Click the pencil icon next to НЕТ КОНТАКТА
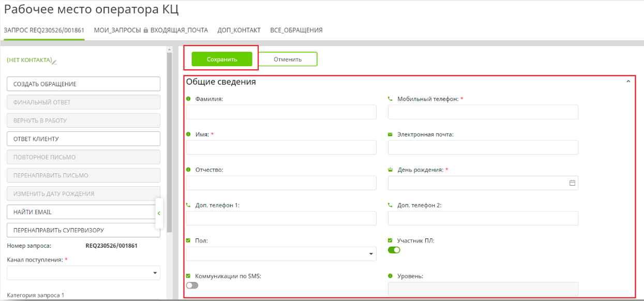 click(x=54, y=62)
